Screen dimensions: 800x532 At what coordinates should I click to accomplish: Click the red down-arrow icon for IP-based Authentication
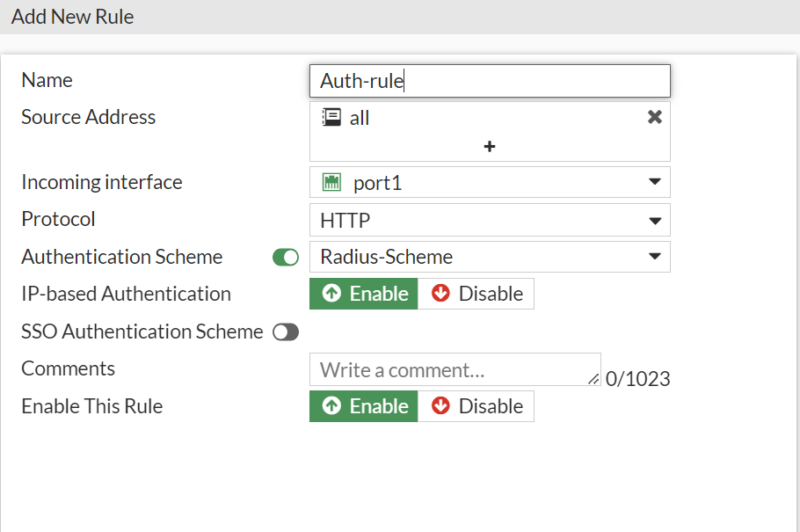(x=440, y=294)
